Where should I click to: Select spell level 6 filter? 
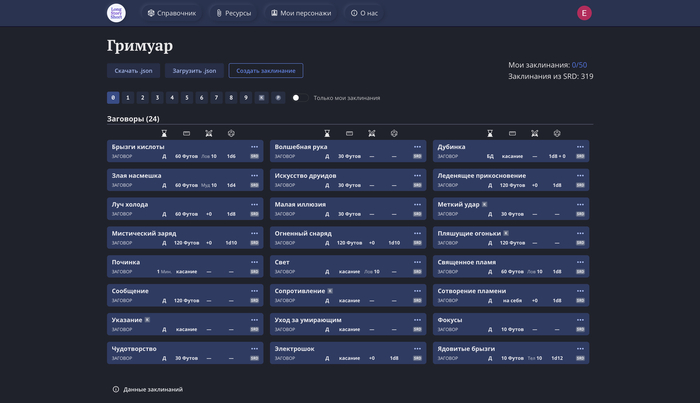(201, 98)
